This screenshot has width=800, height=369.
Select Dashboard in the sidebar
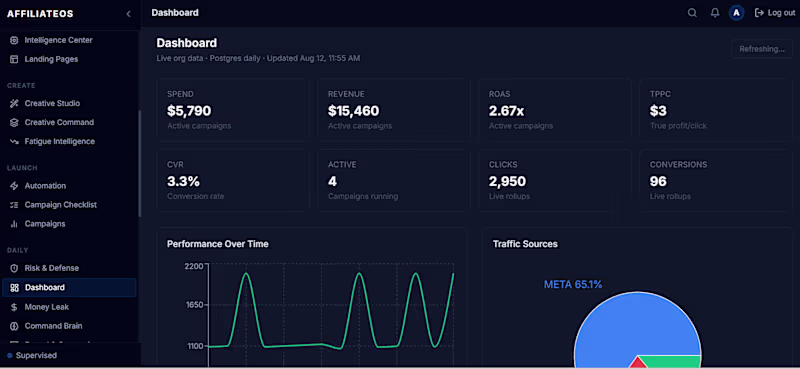coord(69,287)
